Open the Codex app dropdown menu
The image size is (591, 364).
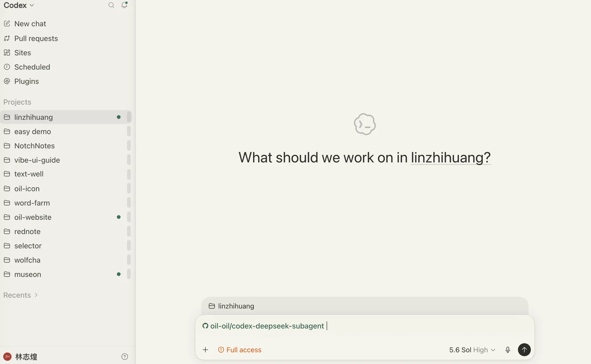pyautogui.click(x=19, y=5)
